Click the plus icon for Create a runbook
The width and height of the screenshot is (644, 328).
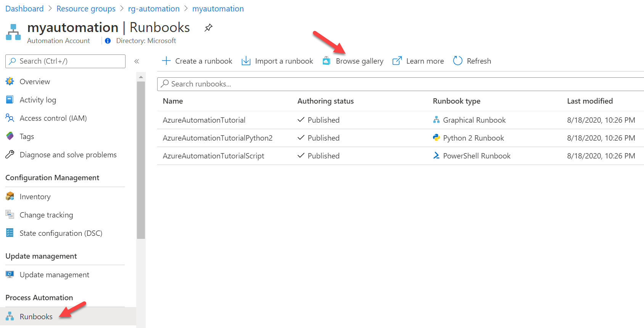coord(166,61)
